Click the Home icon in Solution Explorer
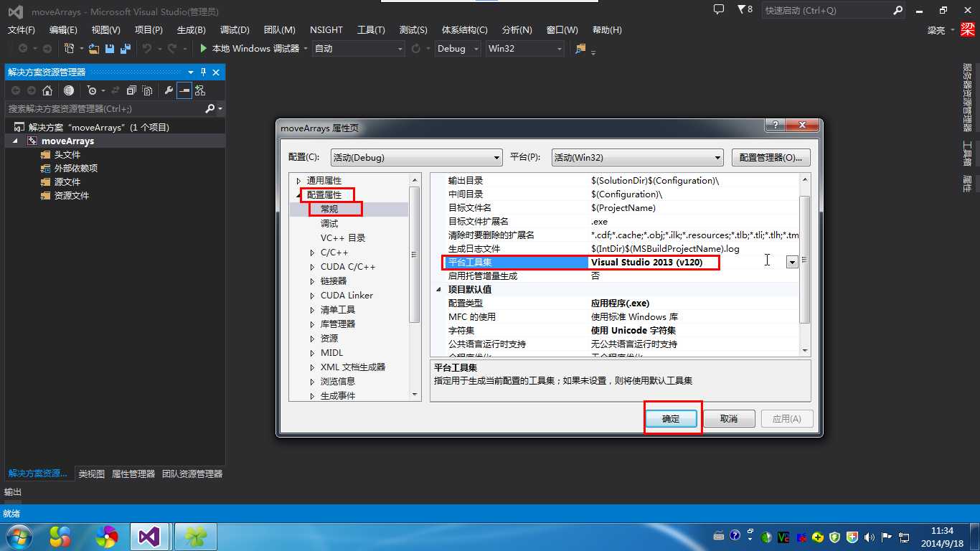Image resolution: width=980 pixels, height=551 pixels. [47, 90]
